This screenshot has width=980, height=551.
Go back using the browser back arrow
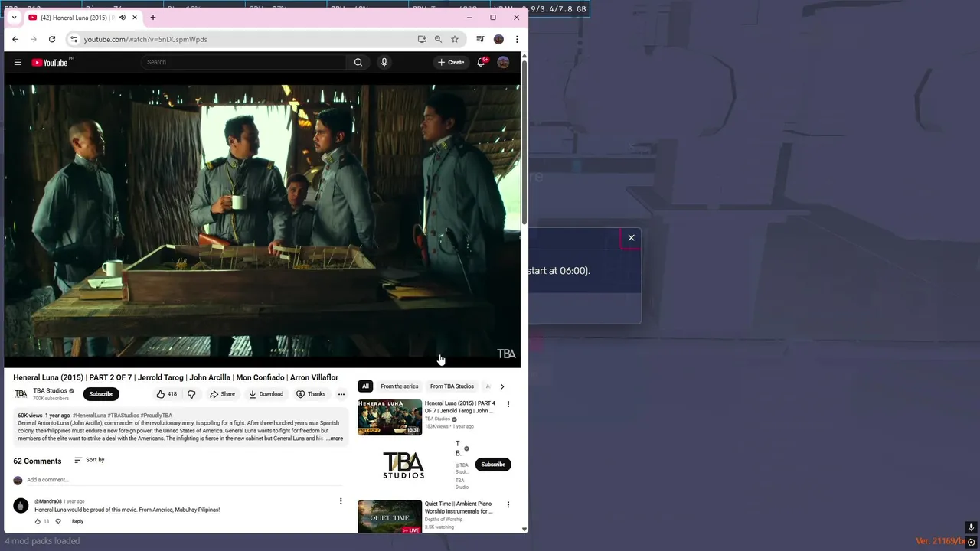point(15,39)
